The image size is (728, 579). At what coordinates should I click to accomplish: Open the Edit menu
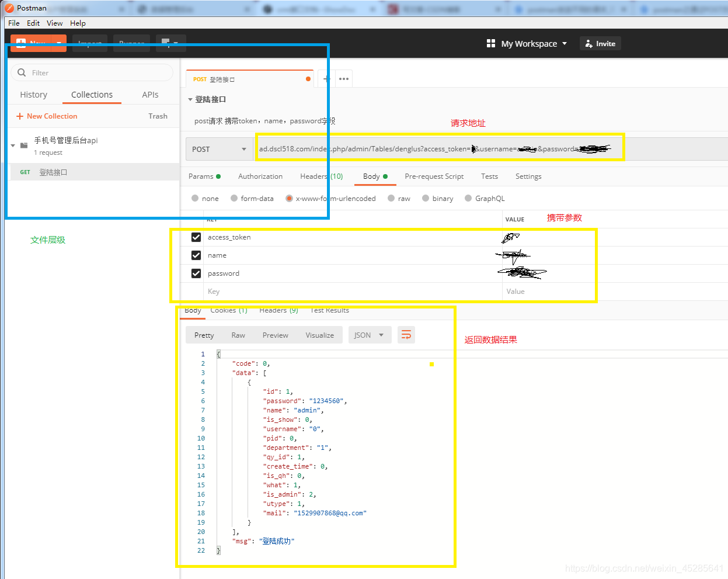33,23
